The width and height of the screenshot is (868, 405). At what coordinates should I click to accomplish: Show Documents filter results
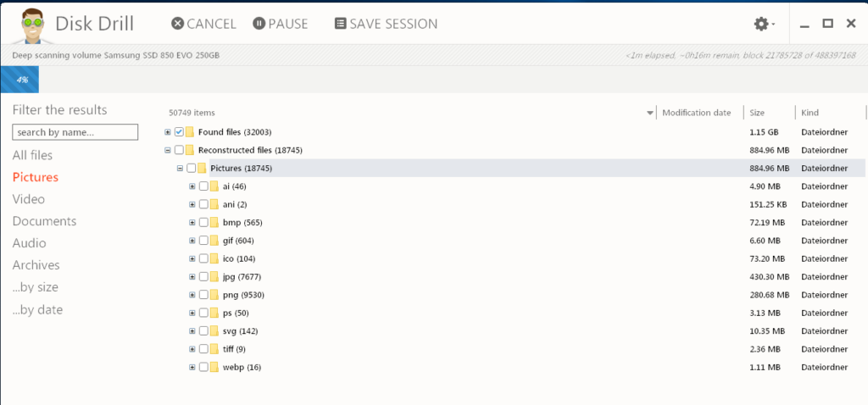click(44, 221)
